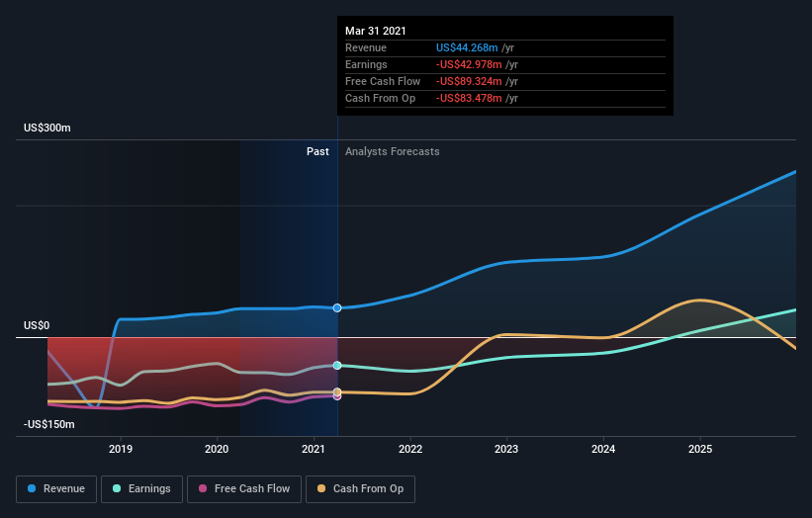Toggle the Free Cash Flow legend button
812x518 pixels.
[244, 489]
